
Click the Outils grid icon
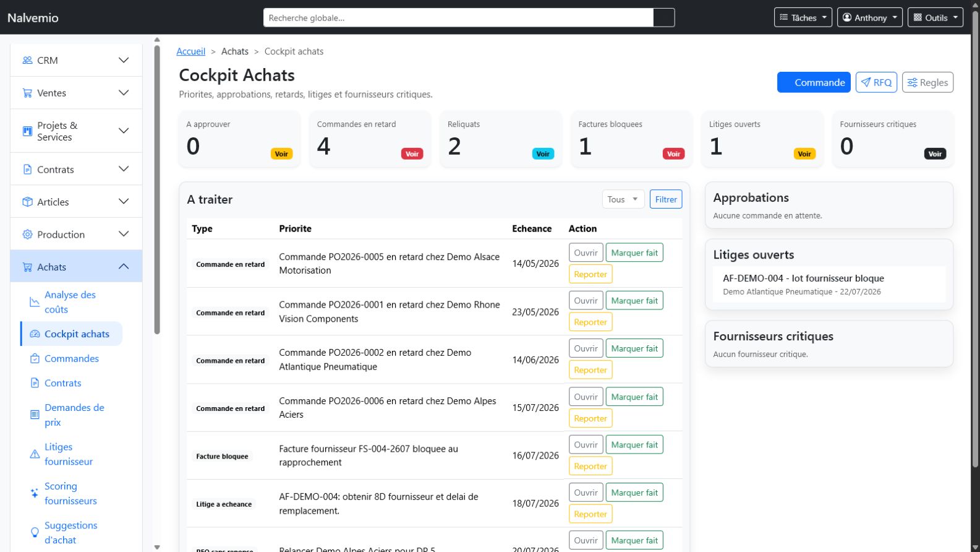918,17
